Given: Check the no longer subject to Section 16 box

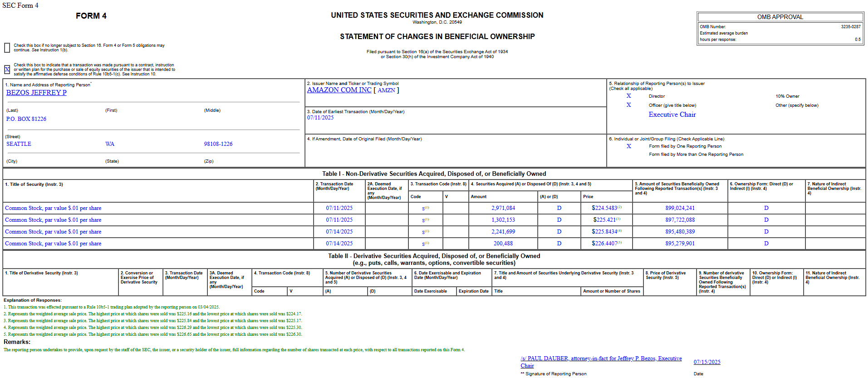Looking at the screenshot, I should tap(7, 48).
